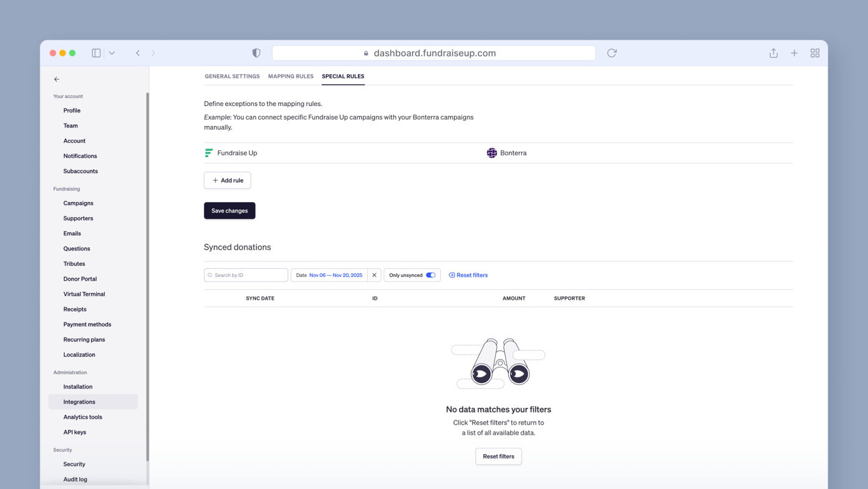The width and height of the screenshot is (868, 489).
Task: Click the circular Reset filters icon
Action: (x=451, y=274)
